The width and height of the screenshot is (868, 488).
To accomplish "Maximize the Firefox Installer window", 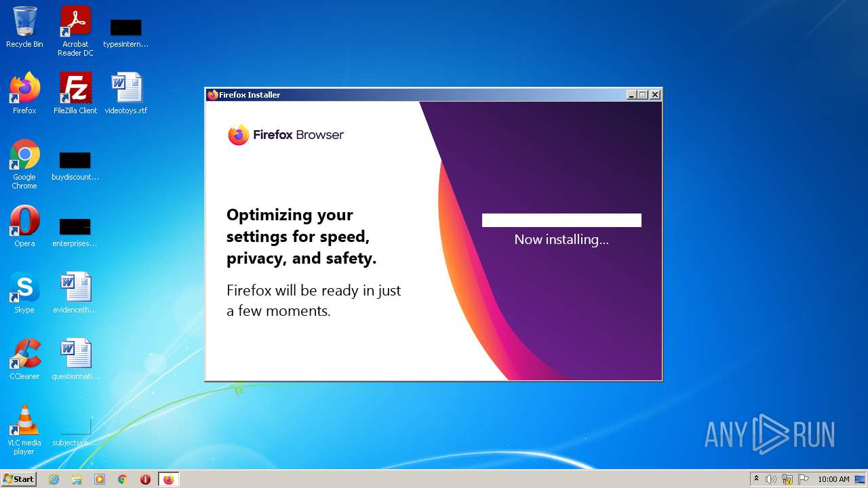I will (643, 95).
